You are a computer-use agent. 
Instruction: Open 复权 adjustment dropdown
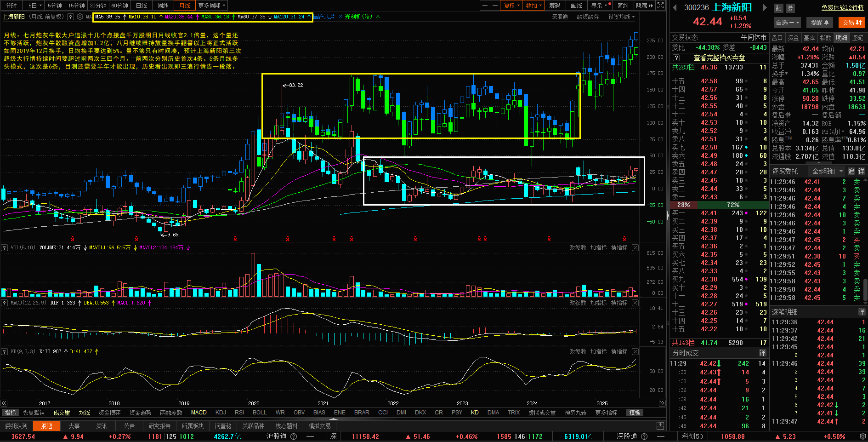click(512, 6)
